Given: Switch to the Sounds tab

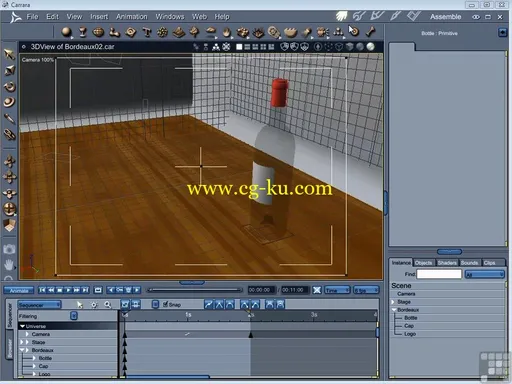Looking at the screenshot, I should coord(469,263).
